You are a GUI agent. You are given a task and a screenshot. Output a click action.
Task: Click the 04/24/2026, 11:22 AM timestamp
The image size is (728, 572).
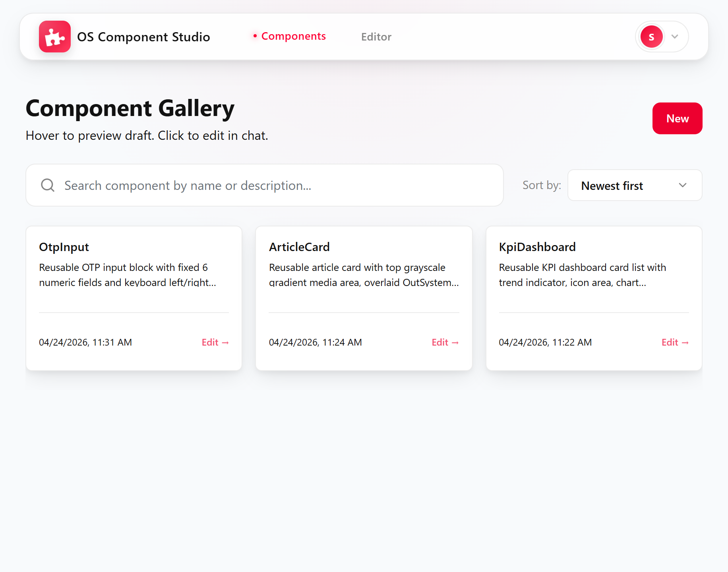[545, 342]
